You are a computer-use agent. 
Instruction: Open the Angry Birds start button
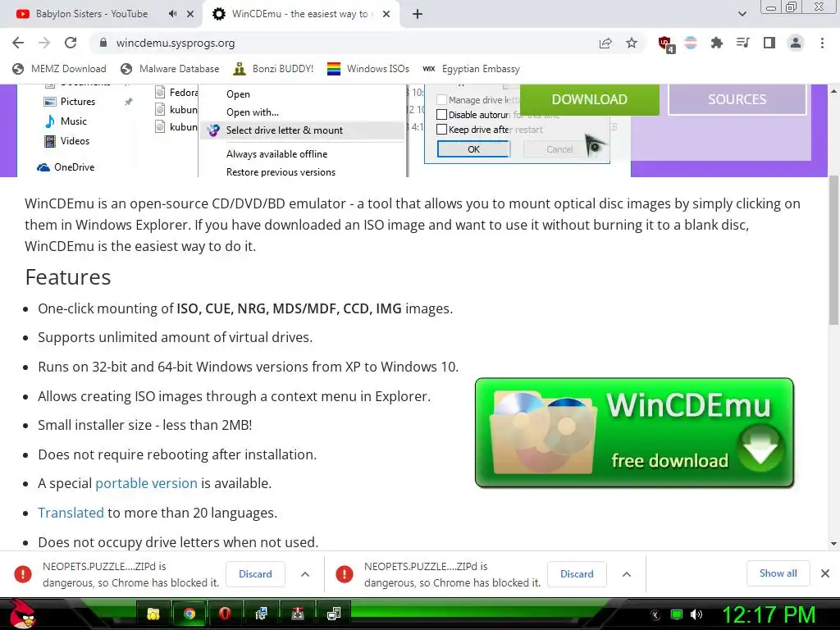(22, 614)
